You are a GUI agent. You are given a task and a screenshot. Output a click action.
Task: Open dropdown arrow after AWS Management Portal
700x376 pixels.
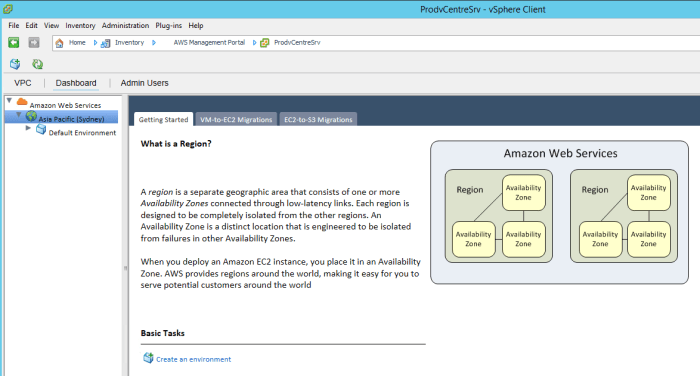(254, 43)
